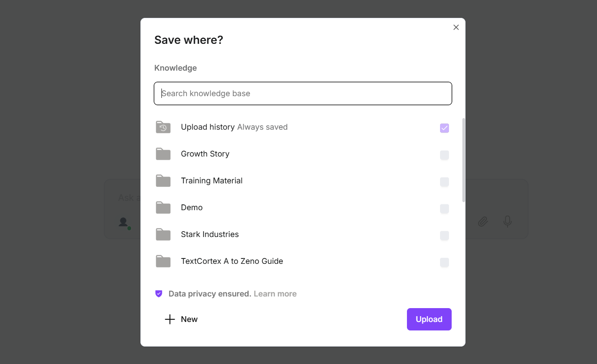Click the plus icon next to New
Screen dimensions: 597x364
click(x=169, y=319)
